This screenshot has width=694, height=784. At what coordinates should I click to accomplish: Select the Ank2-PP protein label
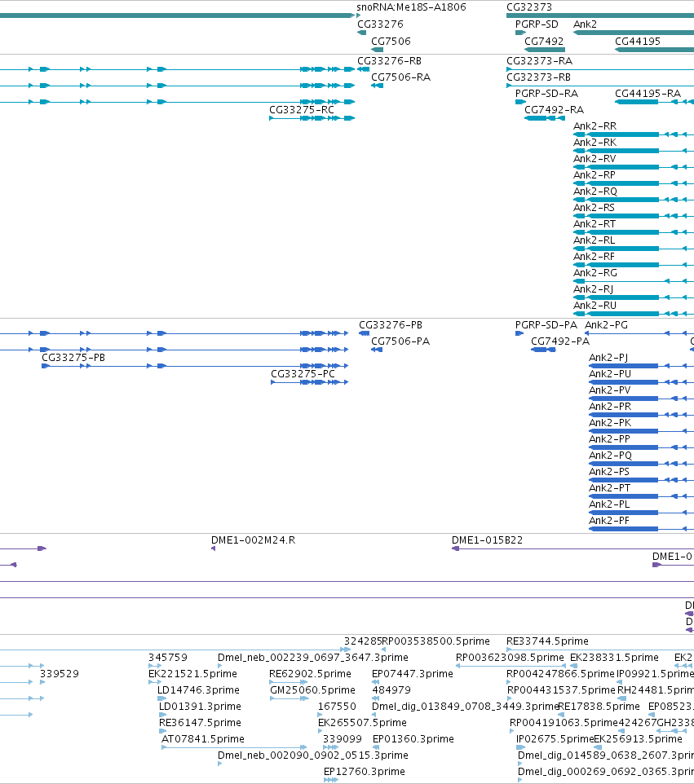(x=609, y=439)
